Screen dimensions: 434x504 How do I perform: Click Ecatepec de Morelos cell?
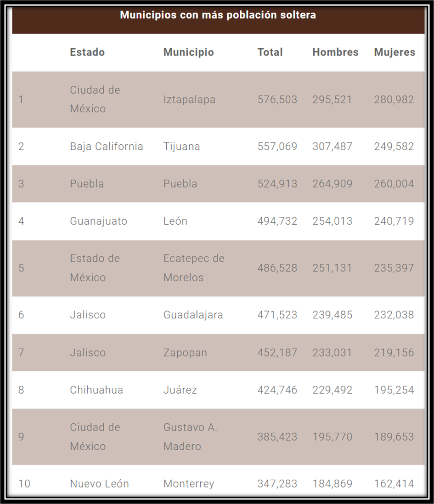tap(194, 268)
